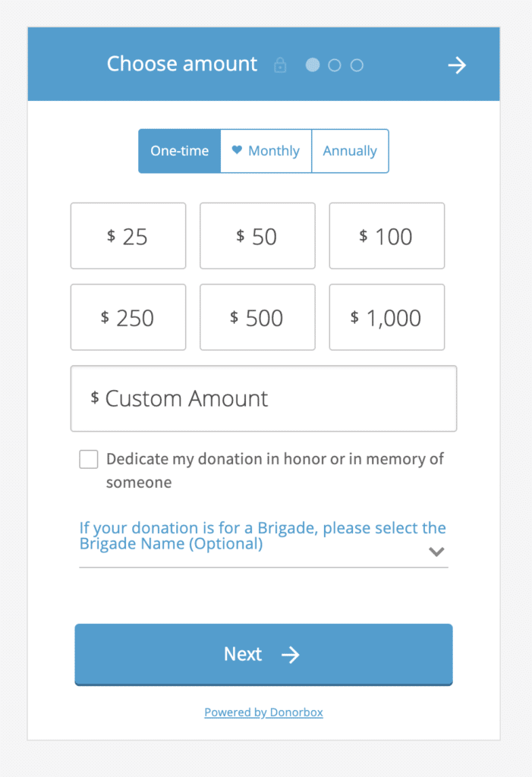The width and height of the screenshot is (532, 777).
Task: Click the second step indicator dot
Action: pos(335,65)
